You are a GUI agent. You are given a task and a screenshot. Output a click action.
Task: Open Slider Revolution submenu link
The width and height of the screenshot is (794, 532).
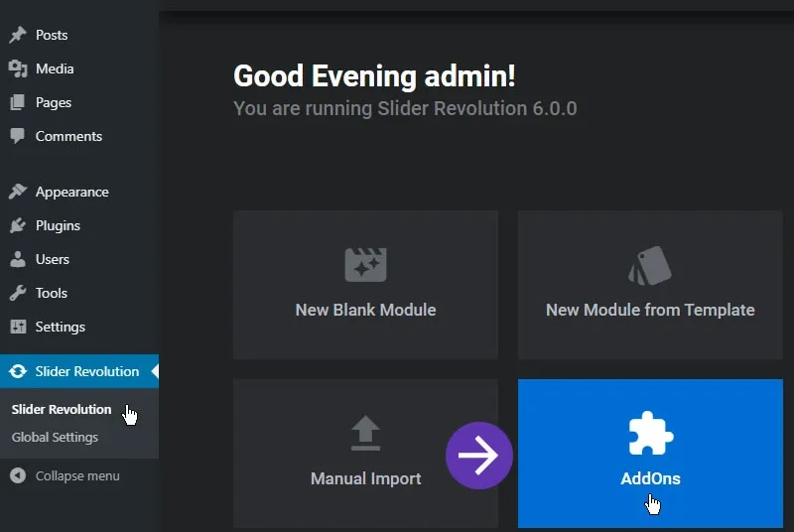tap(62, 409)
